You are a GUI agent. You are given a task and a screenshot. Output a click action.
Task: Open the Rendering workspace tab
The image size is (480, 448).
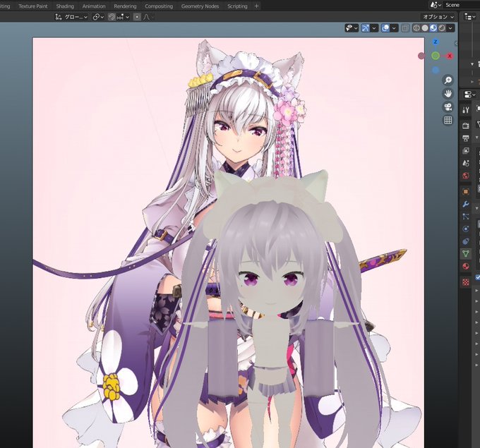click(x=125, y=6)
